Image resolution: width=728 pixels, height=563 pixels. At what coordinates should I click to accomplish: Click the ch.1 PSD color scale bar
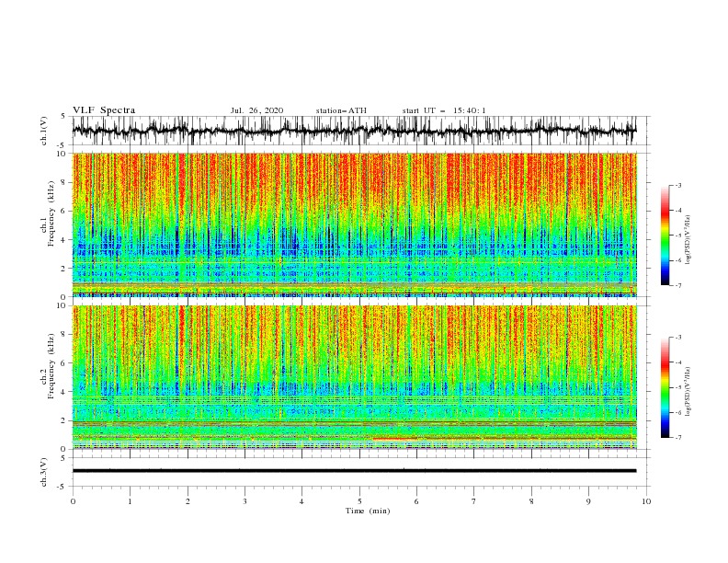(665, 236)
